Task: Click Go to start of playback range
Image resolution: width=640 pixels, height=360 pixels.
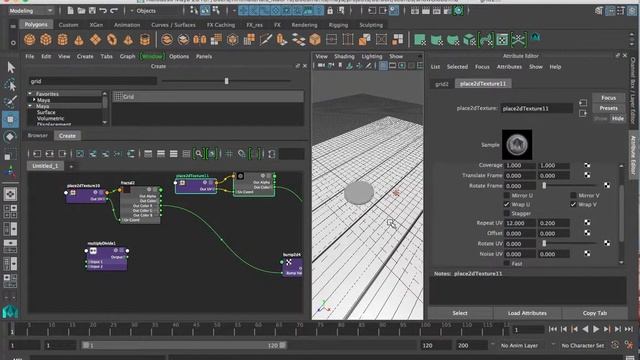Action: coord(553,329)
